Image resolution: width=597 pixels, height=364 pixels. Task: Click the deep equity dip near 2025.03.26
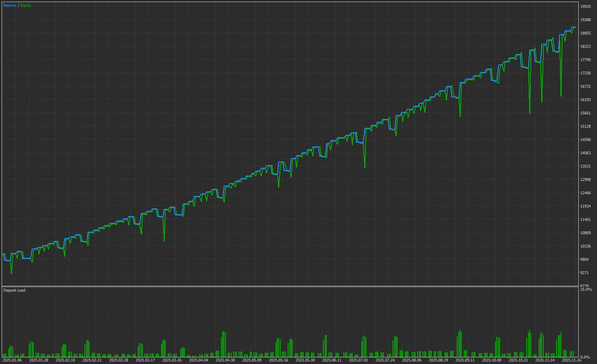(164, 240)
